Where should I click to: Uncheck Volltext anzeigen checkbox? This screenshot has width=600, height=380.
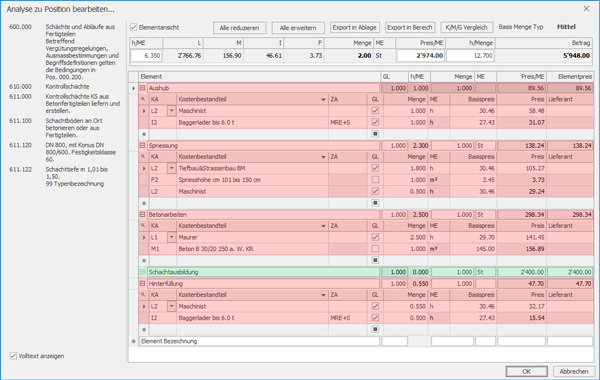coord(13,356)
